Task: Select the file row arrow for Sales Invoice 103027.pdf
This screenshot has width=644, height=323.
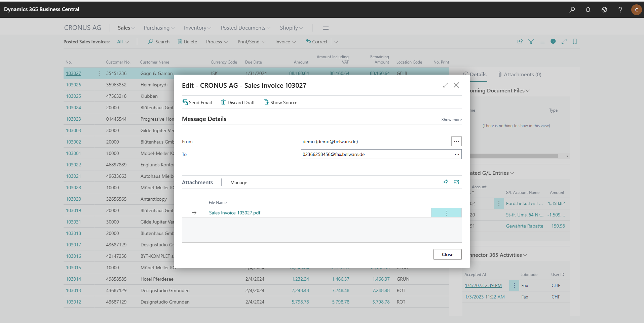Action: coord(194,213)
